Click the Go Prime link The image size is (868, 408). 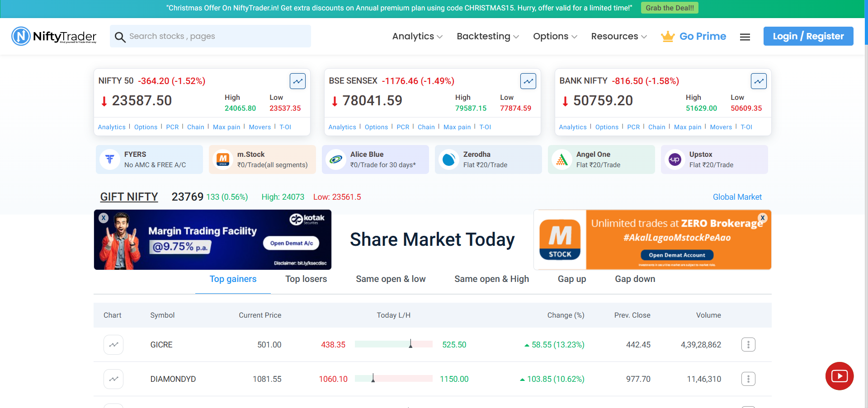pos(703,36)
